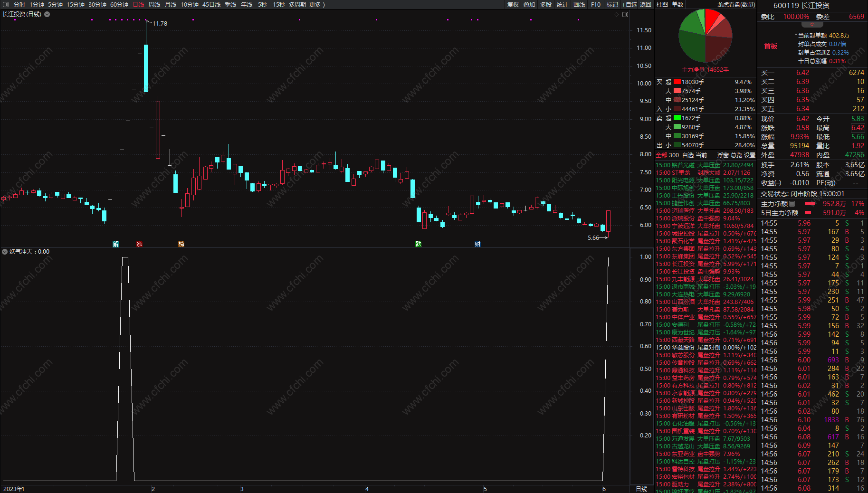Switch to 月线 monthly chart
This screenshot has height=493, width=868.
click(171, 4)
